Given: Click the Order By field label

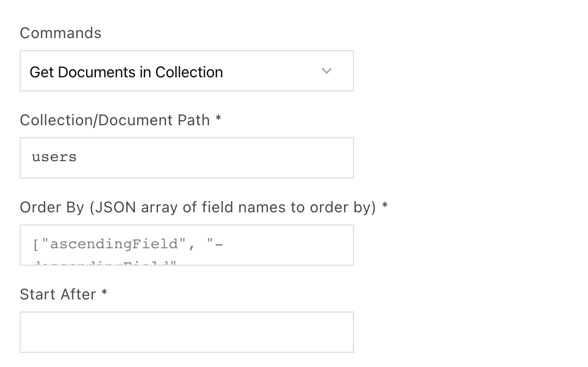Looking at the screenshot, I should click(x=198, y=207).
